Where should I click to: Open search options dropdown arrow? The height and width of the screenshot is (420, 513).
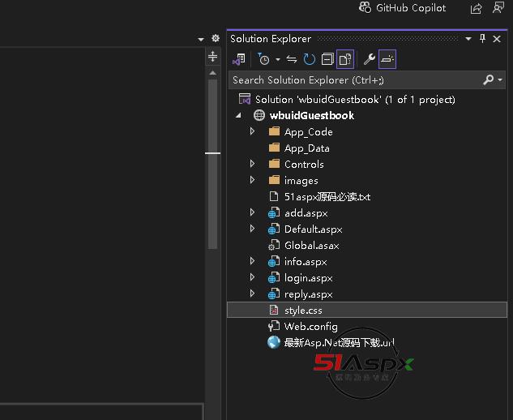click(500, 79)
